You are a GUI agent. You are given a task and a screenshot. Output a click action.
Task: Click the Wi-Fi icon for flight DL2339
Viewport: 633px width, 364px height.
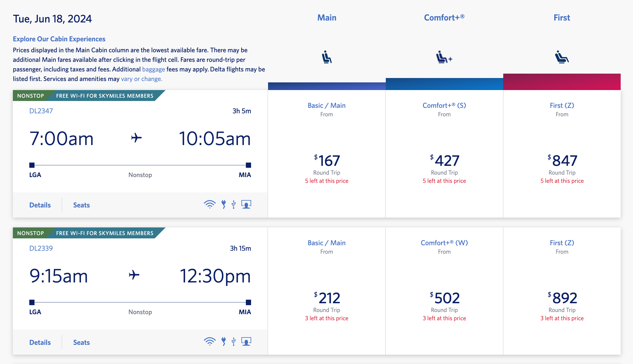tap(210, 342)
